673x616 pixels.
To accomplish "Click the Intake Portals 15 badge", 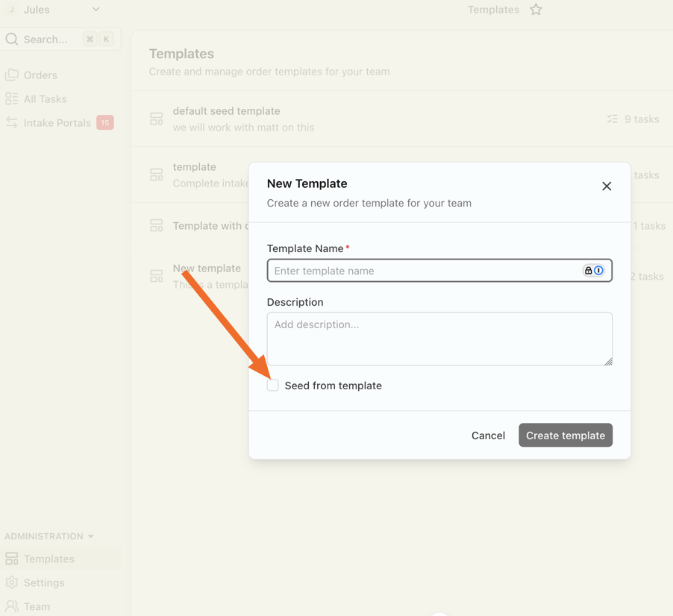I will tap(105, 123).
